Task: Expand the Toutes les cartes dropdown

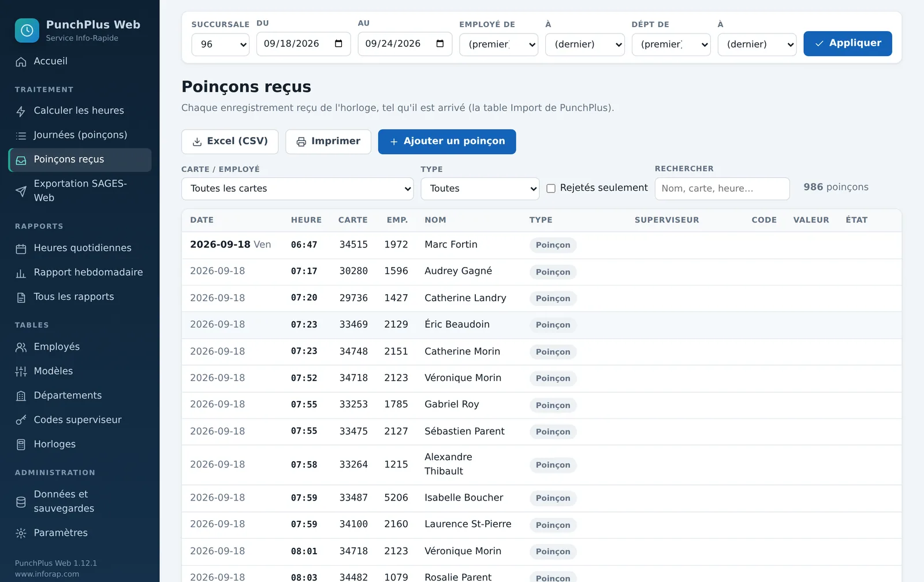Action: tap(297, 189)
